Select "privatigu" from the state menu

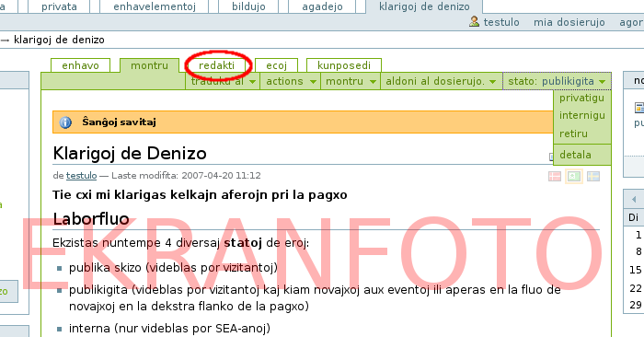[581, 98]
